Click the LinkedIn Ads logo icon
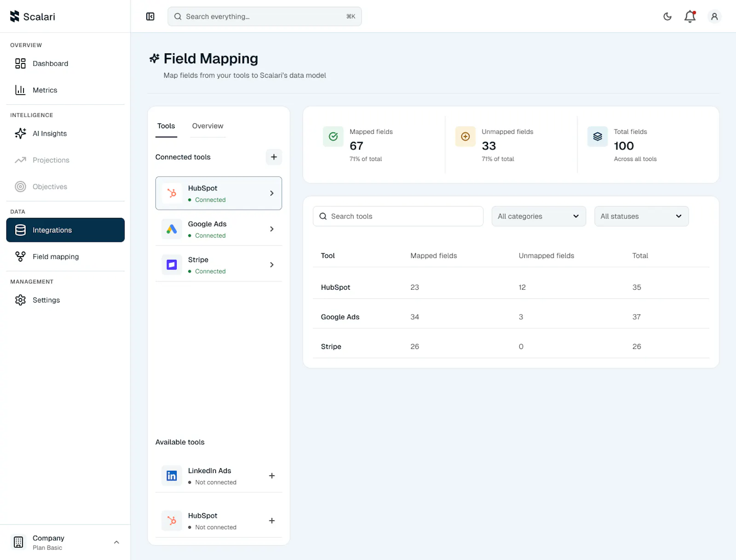736x560 pixels. [172, 476]
